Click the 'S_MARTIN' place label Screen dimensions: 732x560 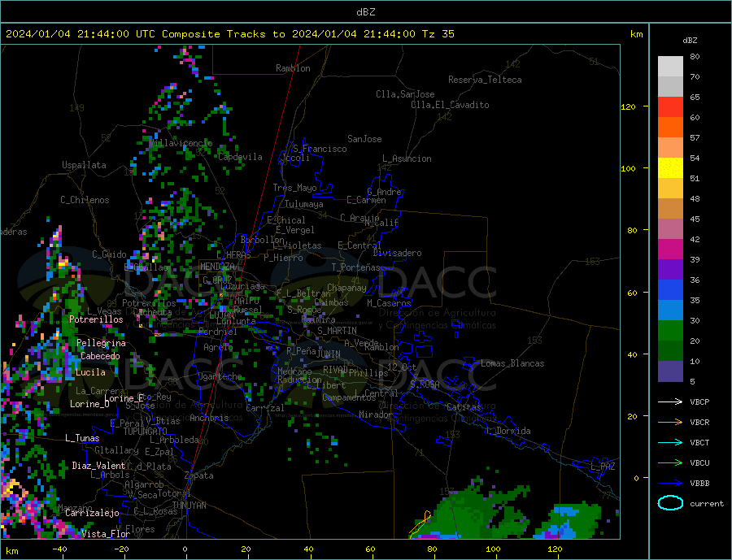pyautogui.click(x=337, y=331)
